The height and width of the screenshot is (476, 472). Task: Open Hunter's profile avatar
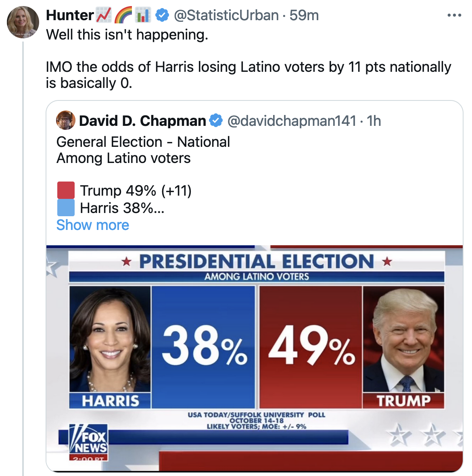[x=23, y=22]
